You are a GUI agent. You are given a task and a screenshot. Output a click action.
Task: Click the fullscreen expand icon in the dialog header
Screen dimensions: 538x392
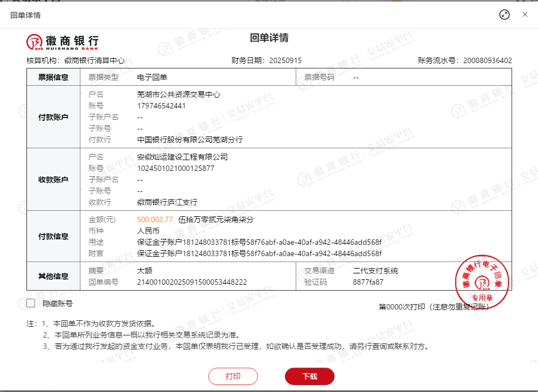(x=504, y=15)
